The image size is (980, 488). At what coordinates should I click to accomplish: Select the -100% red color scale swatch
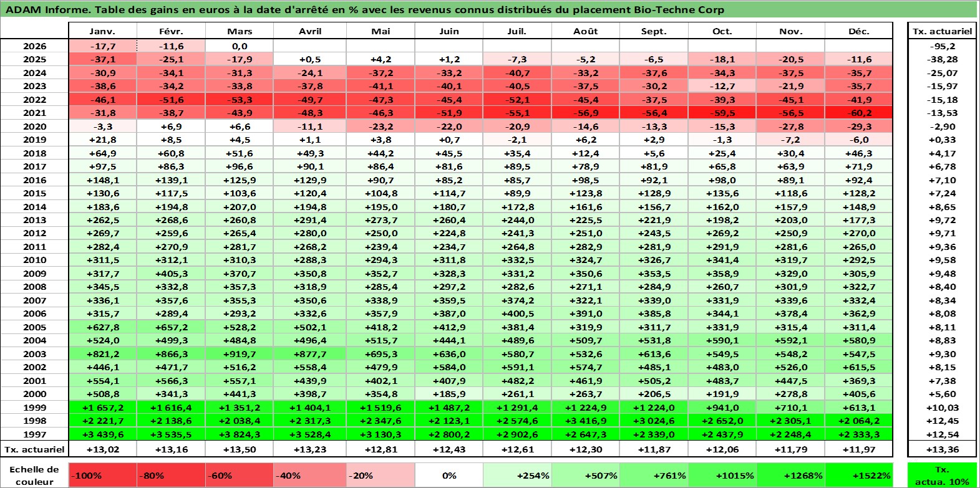[x=102, y=475]
